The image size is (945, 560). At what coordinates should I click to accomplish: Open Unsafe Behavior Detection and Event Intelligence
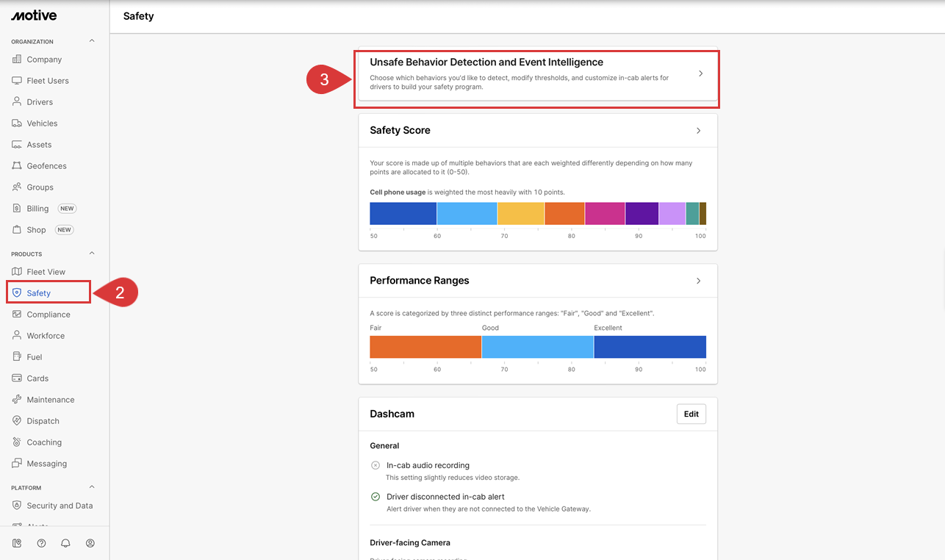click(536, 75)
